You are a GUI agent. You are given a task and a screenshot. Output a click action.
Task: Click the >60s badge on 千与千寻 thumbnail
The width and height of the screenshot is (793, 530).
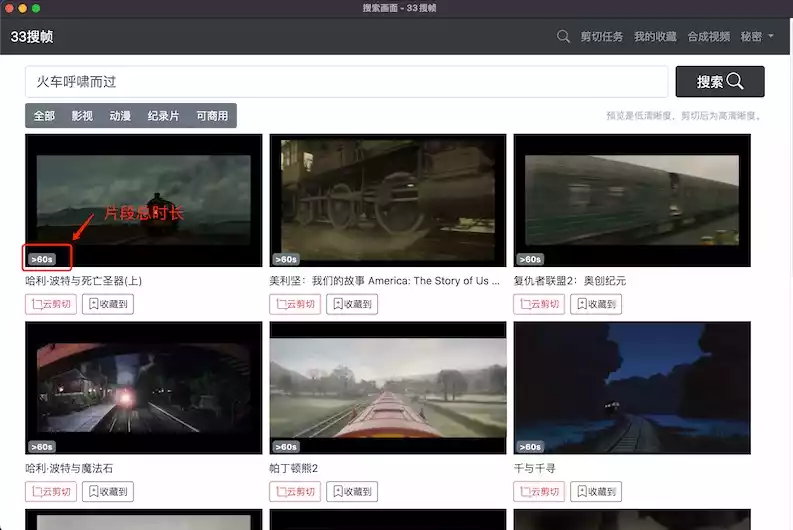(x=530, y=447)
